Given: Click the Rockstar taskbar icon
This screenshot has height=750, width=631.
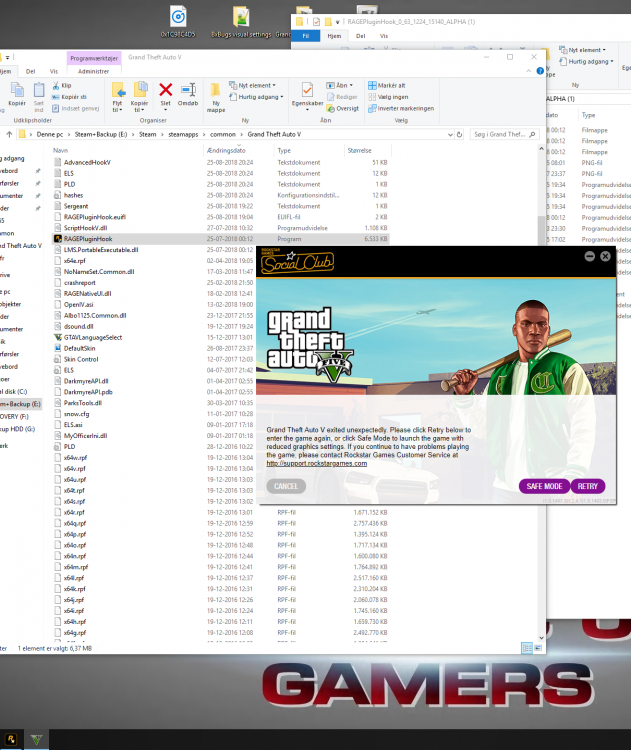Looking at the screenshot, I should pos(11,739).
